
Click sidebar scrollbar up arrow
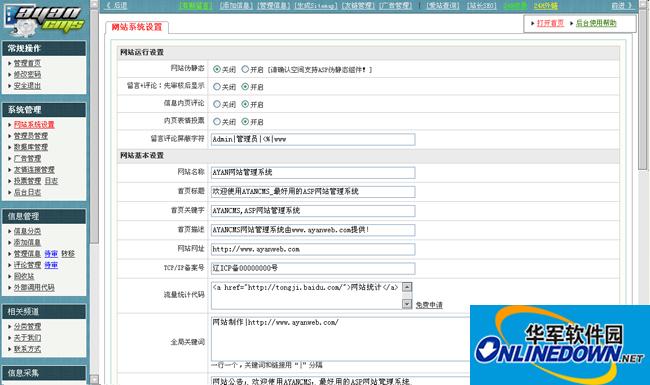(x=95, y=4)
